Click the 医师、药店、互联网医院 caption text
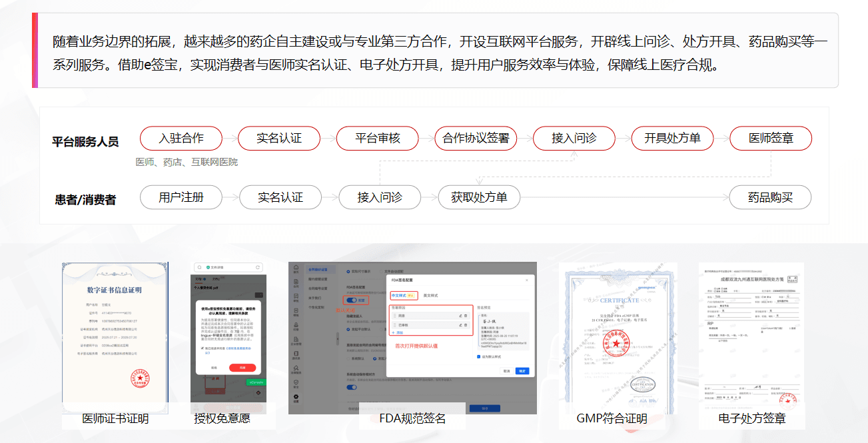 coord(187,162)
